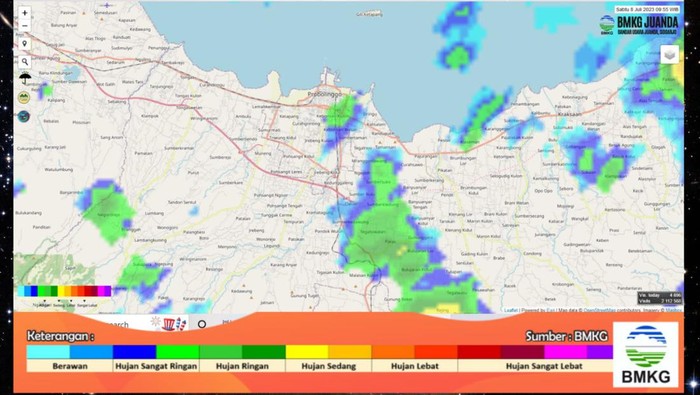Open the BMKG Juanda logo
Viewport: 700px width, 395px height.
[639, 25]
